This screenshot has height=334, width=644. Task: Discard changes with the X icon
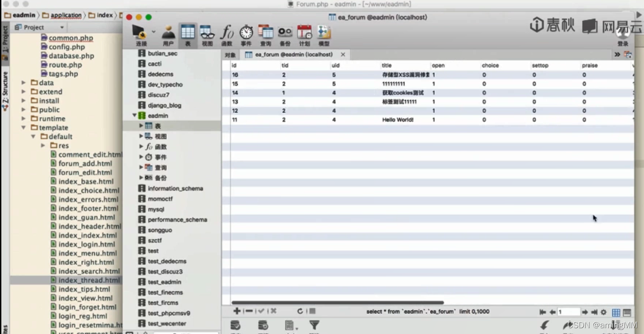pos(273,311)
